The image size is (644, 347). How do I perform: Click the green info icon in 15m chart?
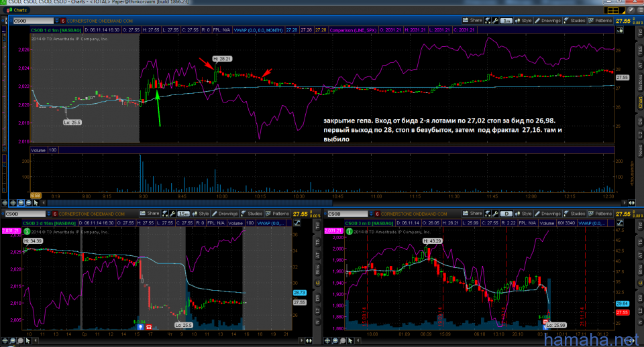[x=27, y=231]
